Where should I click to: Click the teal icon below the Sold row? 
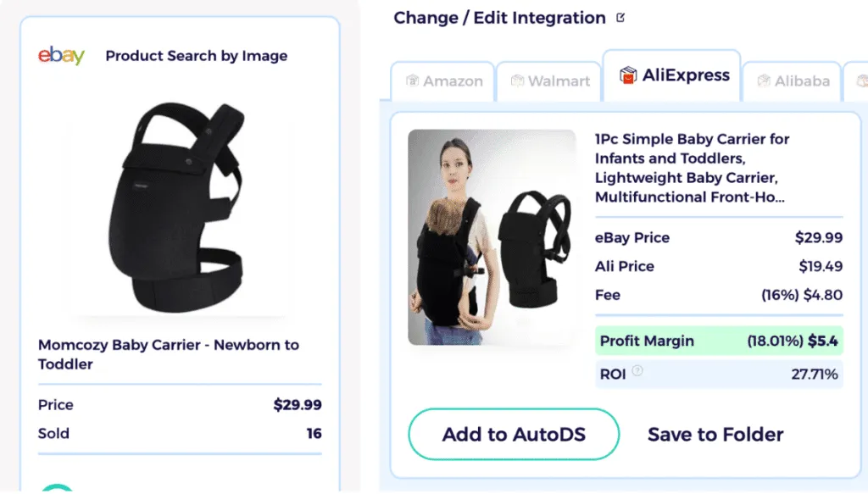56,487
